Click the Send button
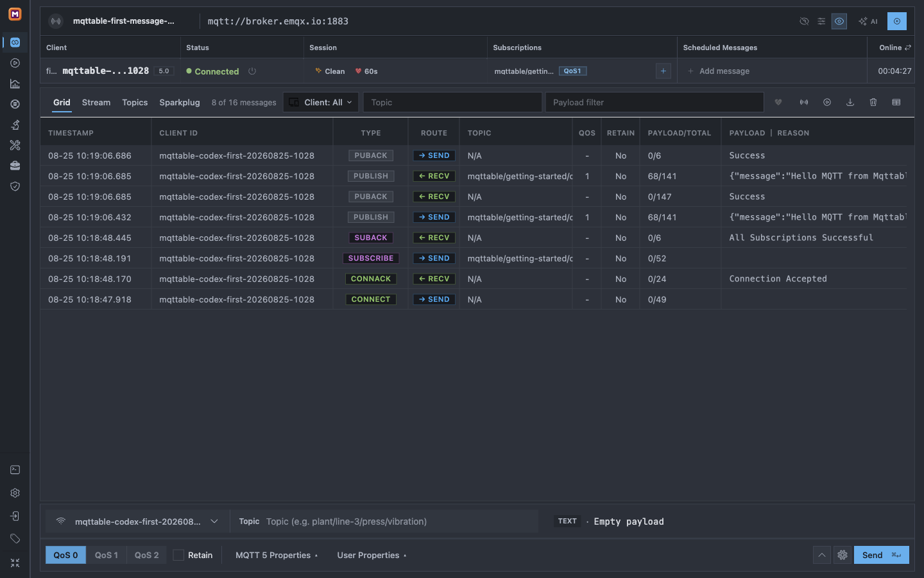This screenshot has width=924, height=578. [881, 555]
